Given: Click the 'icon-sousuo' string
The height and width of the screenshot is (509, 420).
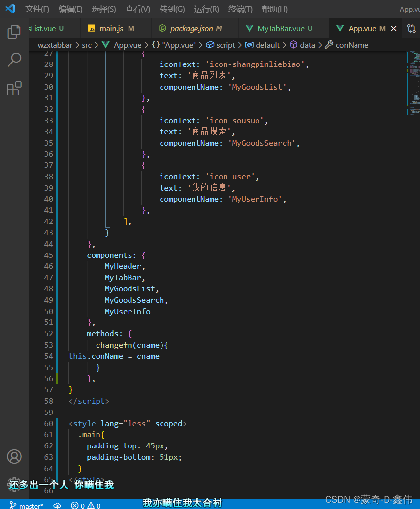Looking at the screenshot, I should [x=235, y=121].
